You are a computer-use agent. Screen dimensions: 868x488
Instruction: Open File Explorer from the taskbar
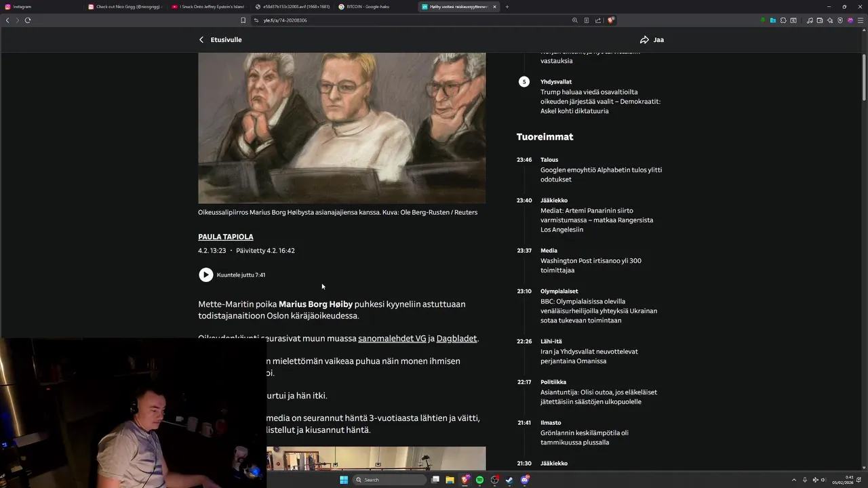(x=450, y=480)
